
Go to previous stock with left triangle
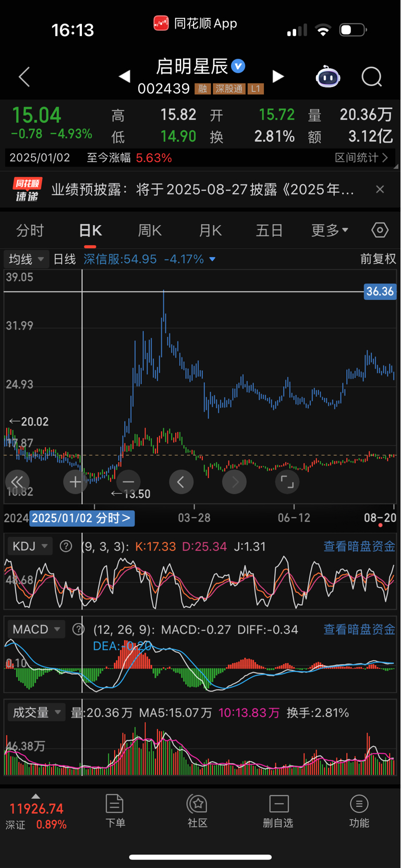(x=124, y=77)
